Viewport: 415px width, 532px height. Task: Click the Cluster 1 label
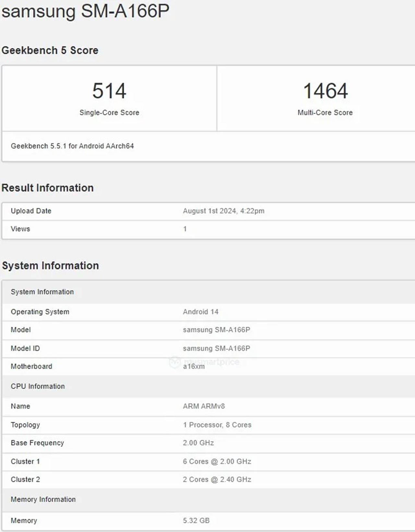(25, 461)
